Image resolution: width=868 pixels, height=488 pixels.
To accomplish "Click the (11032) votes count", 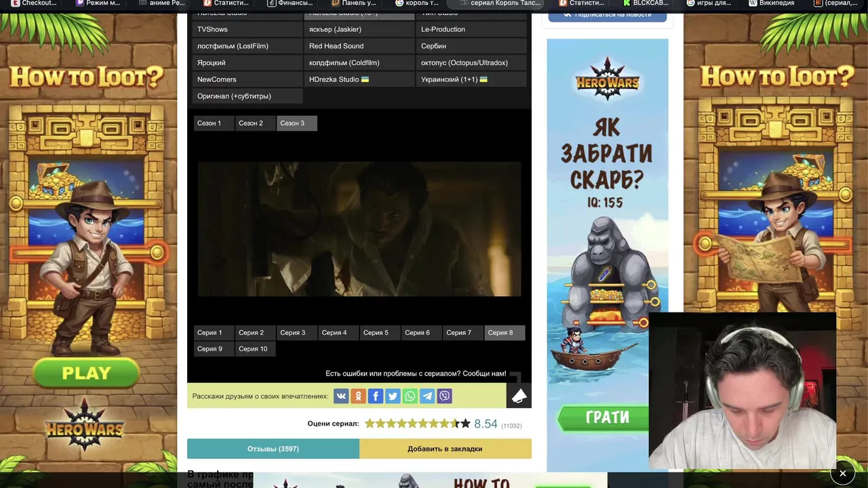I will [x=511, y=426].
